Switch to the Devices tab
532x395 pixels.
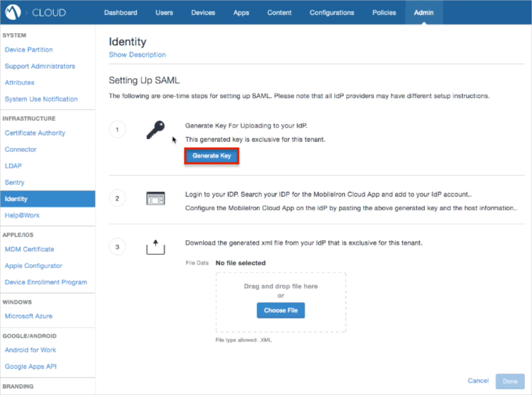point(203,13)
